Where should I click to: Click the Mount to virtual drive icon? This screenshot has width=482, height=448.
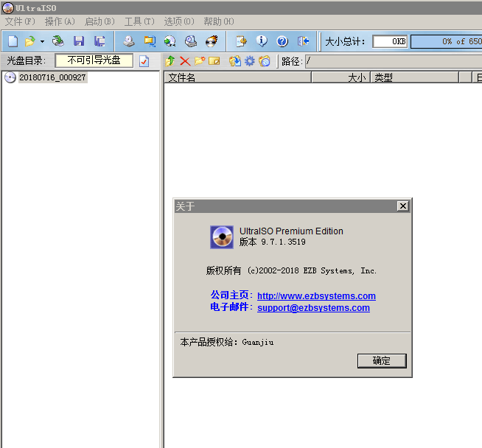click(x=191, y=41)
